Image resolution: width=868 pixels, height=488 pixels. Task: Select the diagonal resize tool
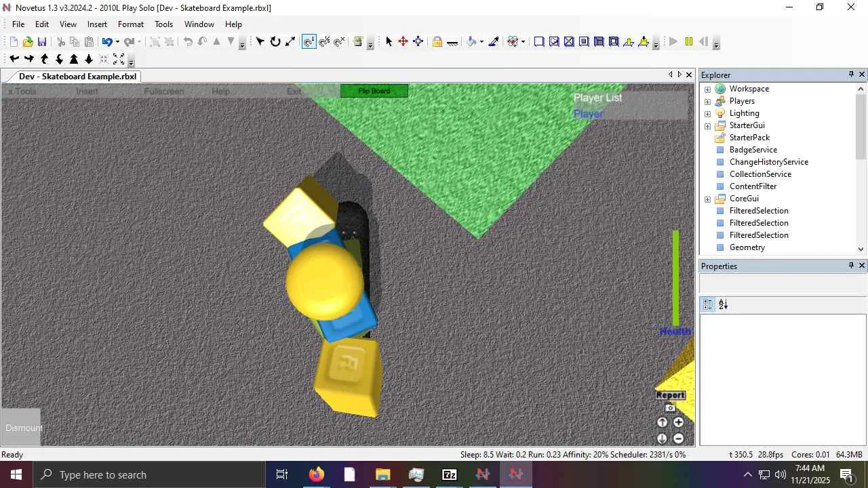pos(290,42)
